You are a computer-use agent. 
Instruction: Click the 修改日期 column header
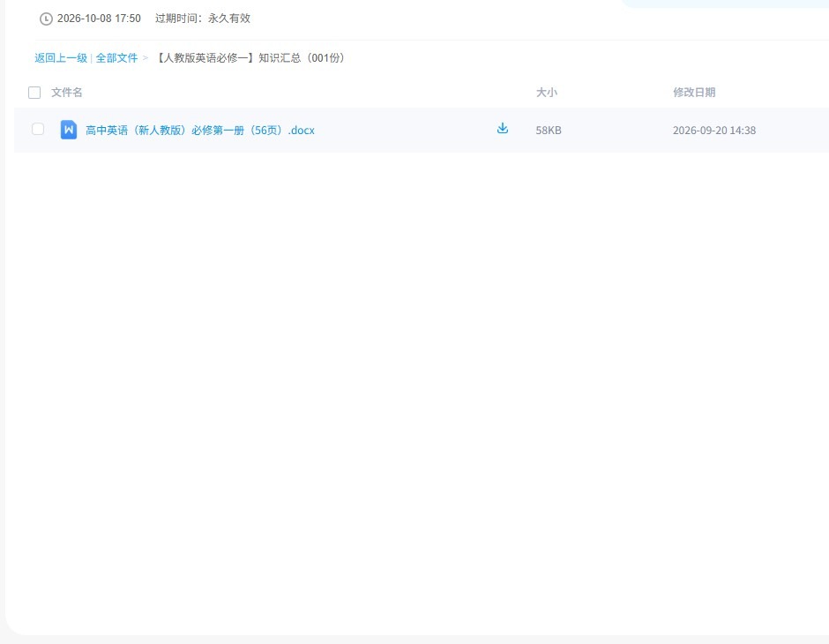pyautogui.click(x=694, y=93)
